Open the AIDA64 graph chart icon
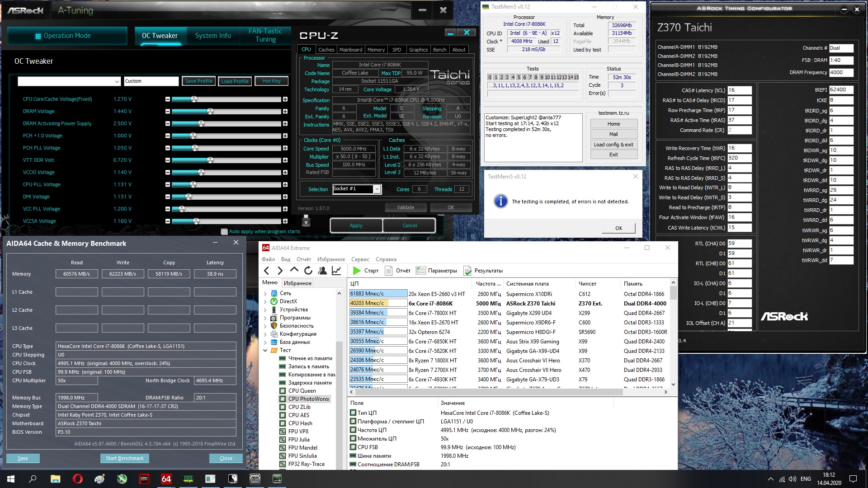The image size is (868, 488). [336, 271]
